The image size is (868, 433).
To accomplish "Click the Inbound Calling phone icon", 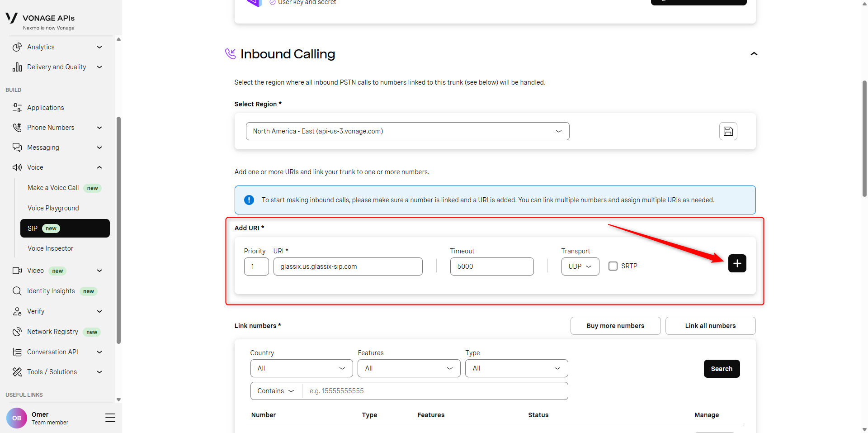I will pos(231,54).
